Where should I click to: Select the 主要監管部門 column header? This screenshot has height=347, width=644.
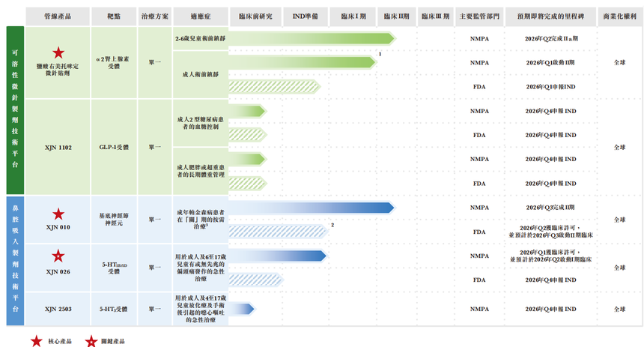(479, 16)
